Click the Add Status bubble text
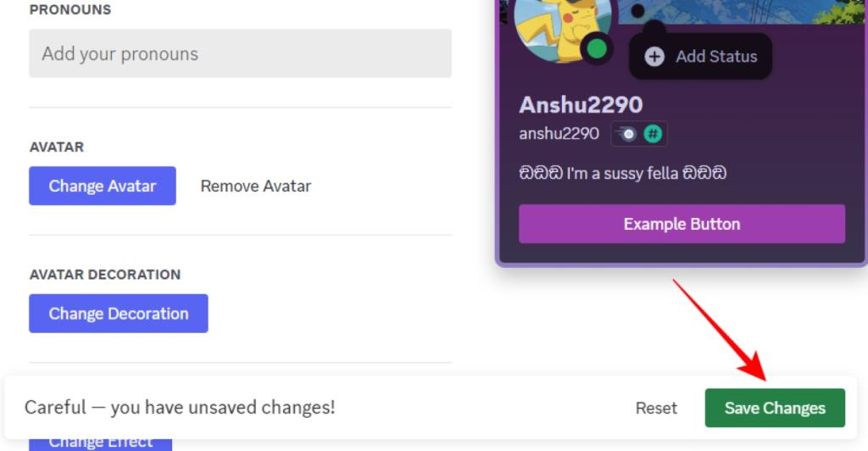The image size is (868, 451). click(x=715, y=57)
